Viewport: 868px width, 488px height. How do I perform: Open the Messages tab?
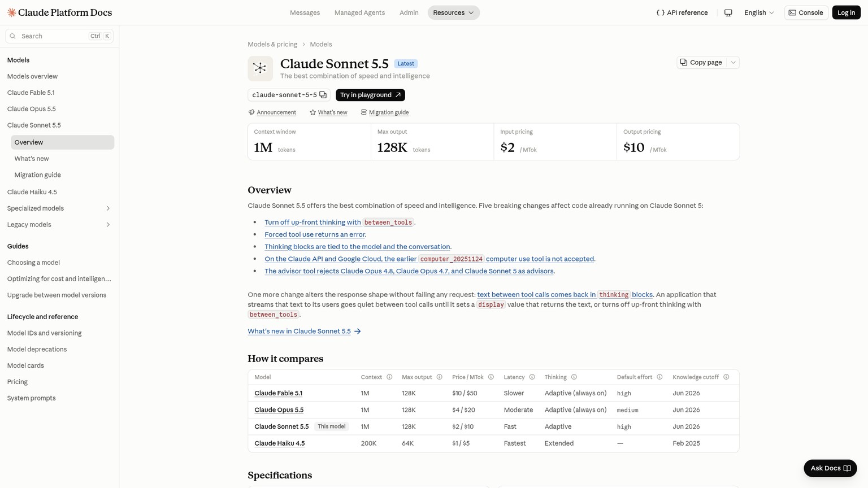pos(305,12)
